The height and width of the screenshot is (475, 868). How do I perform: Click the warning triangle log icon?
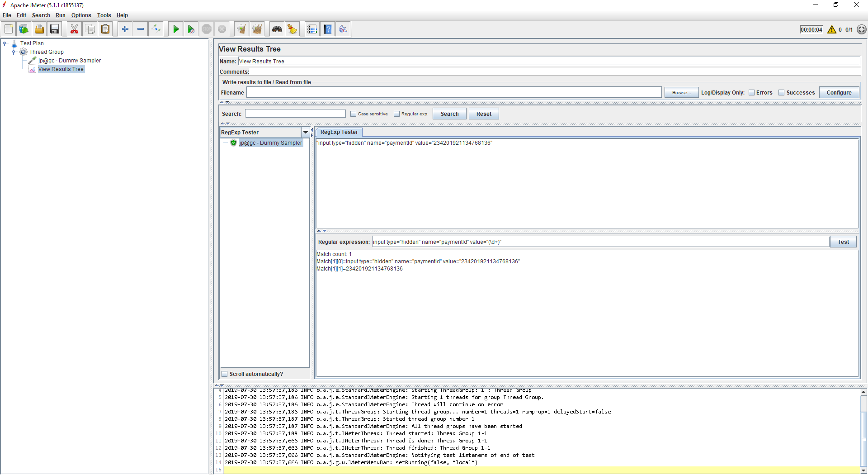pos(832,29)
